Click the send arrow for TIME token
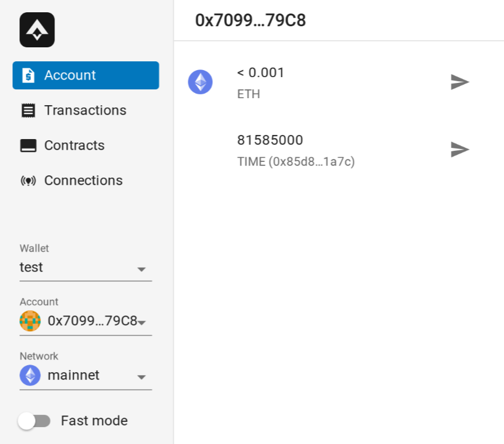Viewport: 504px width, 444px height. pos(460,150)
